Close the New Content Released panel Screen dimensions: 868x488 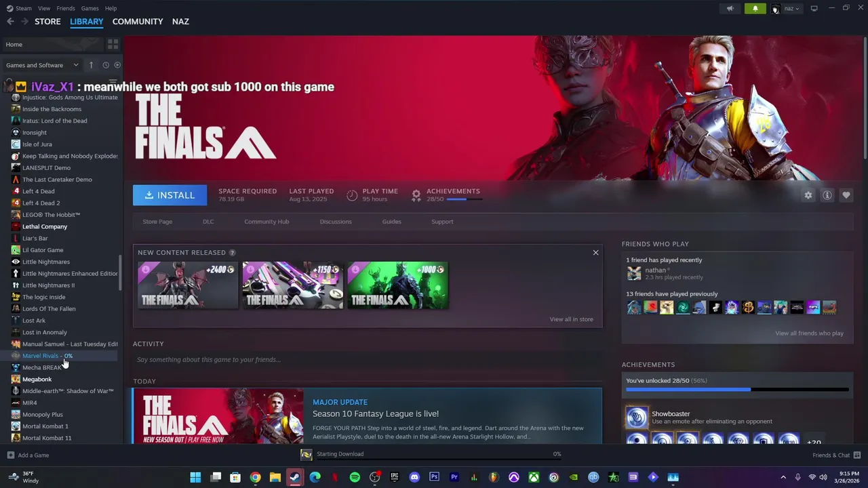point(595,253)
